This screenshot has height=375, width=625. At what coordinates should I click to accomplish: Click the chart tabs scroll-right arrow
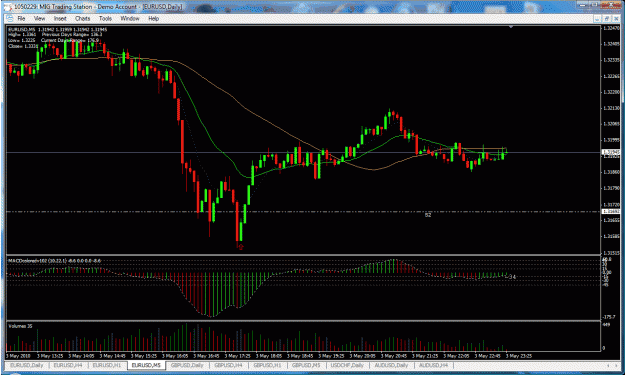[x=615, y=365]
